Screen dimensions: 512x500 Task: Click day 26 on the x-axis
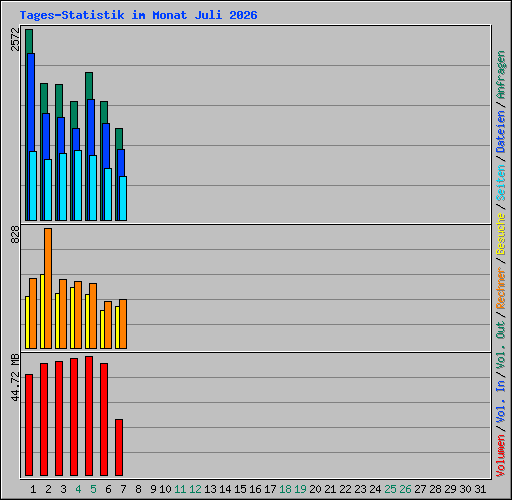click(x=405, y=489)
